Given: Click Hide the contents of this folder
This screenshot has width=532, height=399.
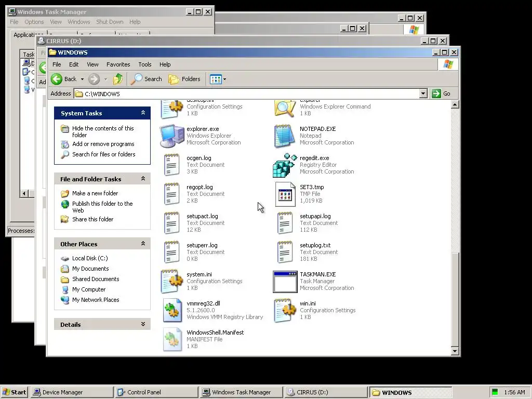Looking at the screenshot, I should coord(97,131).
